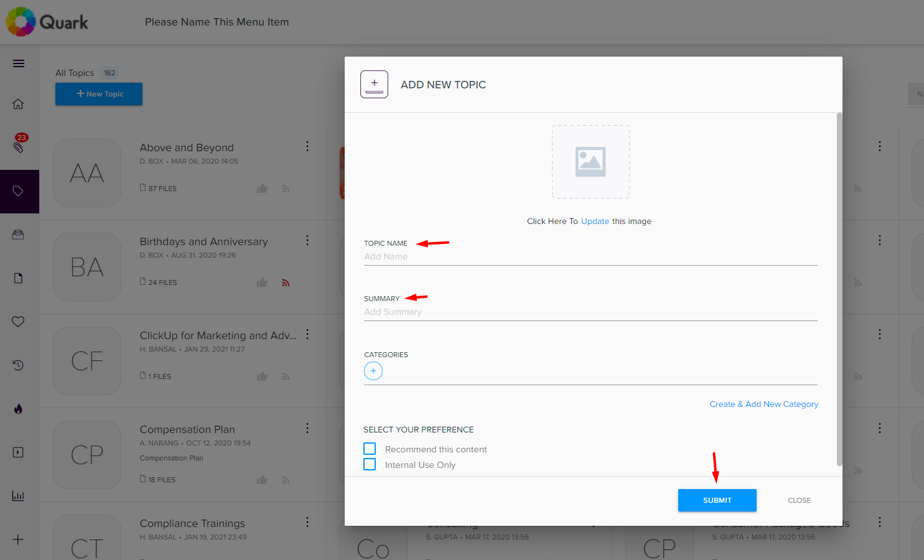The height and width of the screenshot is (560, 924).
Task: Click the CP Compensation Plan thumbnail
Action: [87, 455]
